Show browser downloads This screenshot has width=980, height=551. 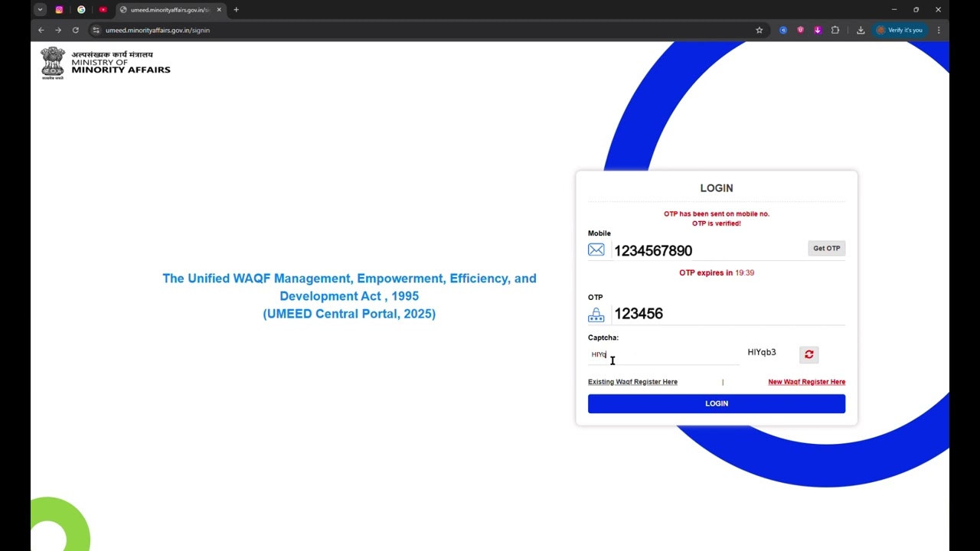point(861,30)
